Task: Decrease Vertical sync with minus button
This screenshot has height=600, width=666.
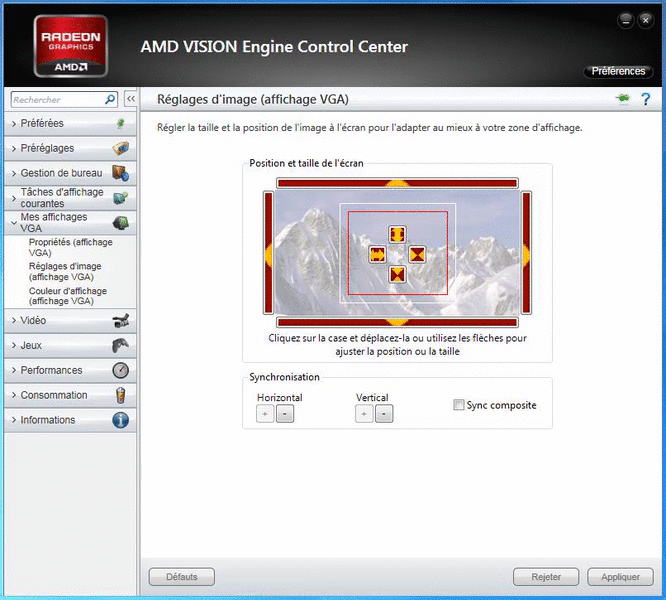Action: (384, 414)
